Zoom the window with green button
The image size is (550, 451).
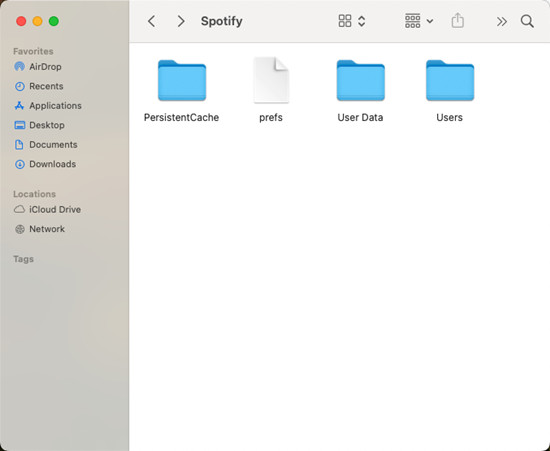[54, 21]
